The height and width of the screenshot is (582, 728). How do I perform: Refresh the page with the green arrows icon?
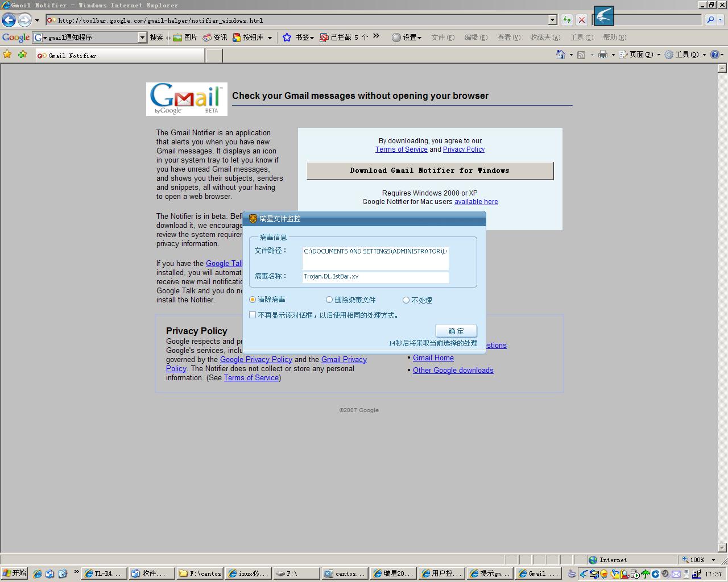click(567, 20)
